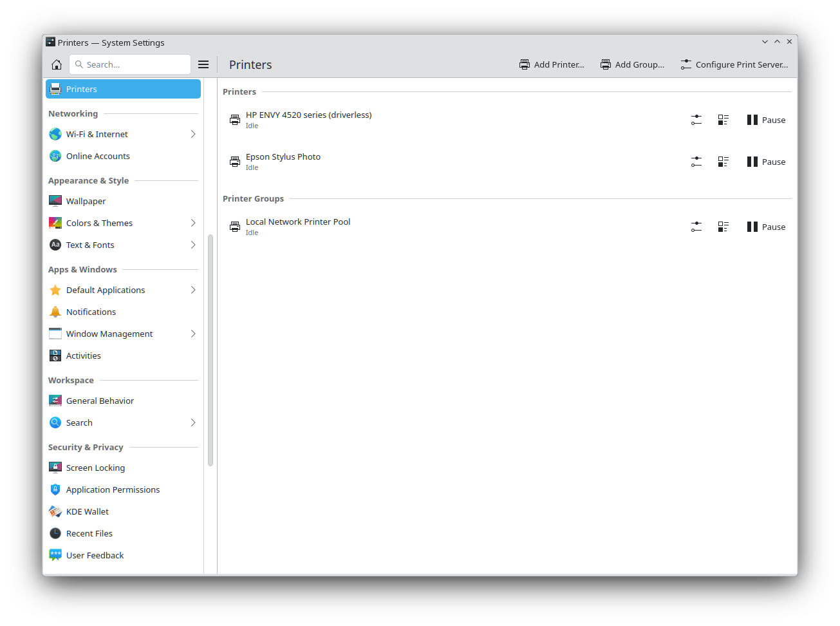Show print queue icon for Epson Stylus Photo
840x626 pixels.
tap(723, 162)
